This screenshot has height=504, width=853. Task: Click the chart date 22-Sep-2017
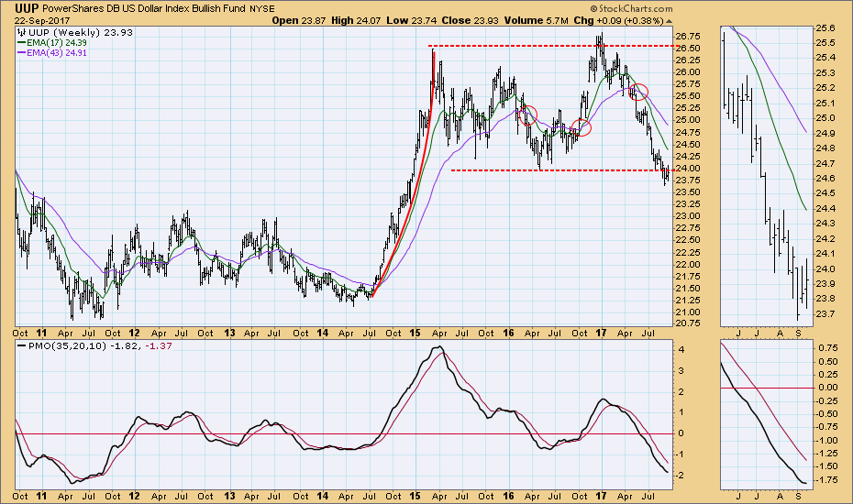(40, 21)
